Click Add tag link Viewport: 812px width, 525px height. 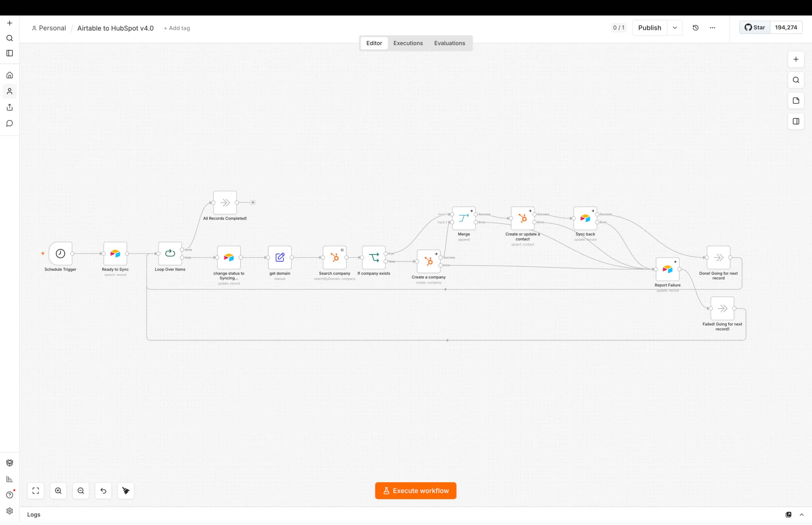pos(177,28)
